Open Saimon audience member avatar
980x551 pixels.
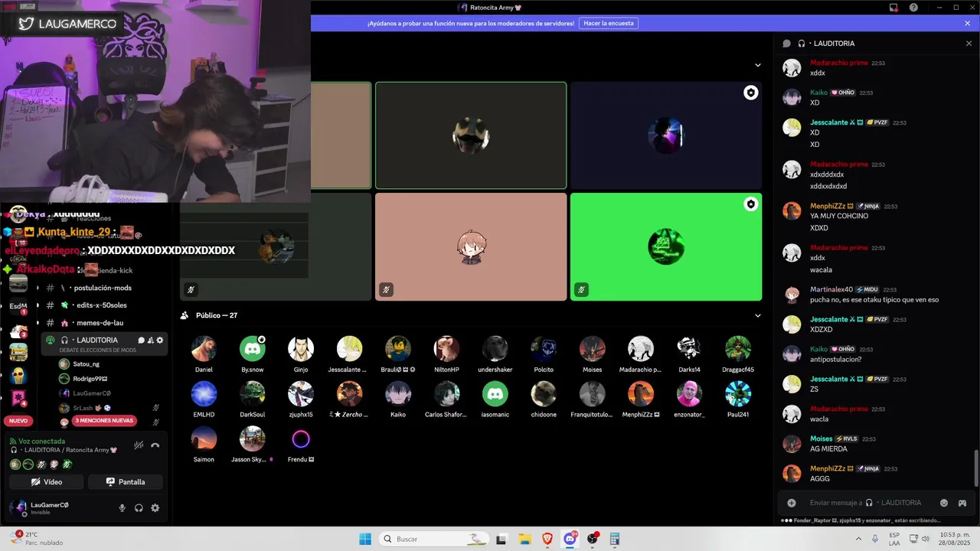pos(204,439)
